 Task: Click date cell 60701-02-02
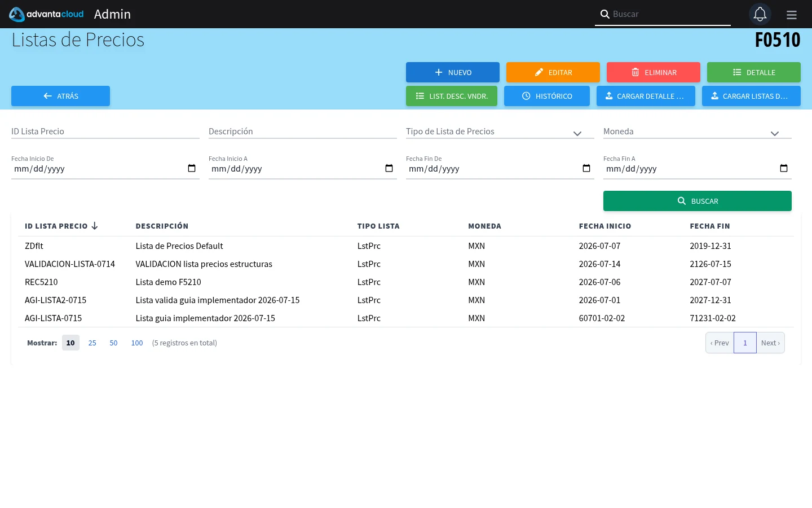pyautogui.click(x=602, y=318)
